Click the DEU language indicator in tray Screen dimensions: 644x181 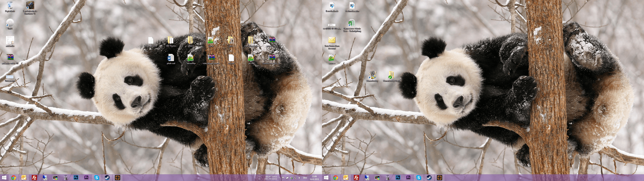[305, 178]
